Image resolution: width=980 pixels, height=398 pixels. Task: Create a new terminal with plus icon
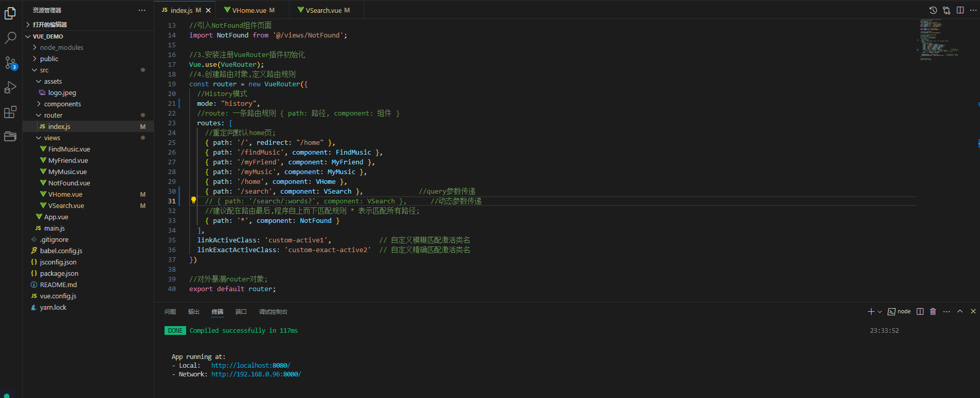pos(871,312)
